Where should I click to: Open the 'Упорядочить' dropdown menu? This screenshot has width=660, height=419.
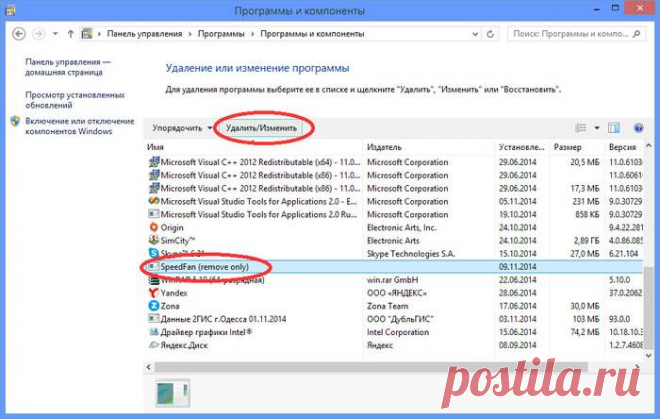point(182,128)
